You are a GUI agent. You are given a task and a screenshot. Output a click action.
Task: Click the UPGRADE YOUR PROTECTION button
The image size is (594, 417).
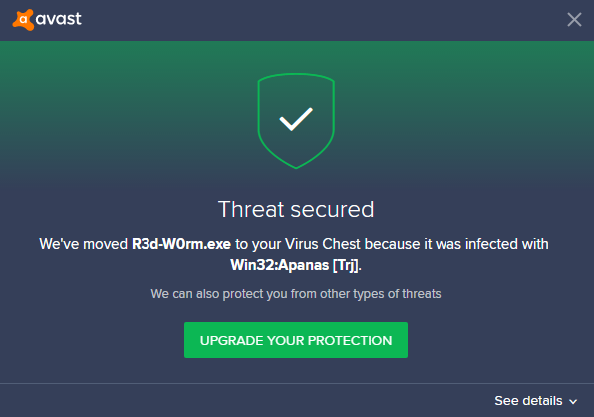click(296, 340)
